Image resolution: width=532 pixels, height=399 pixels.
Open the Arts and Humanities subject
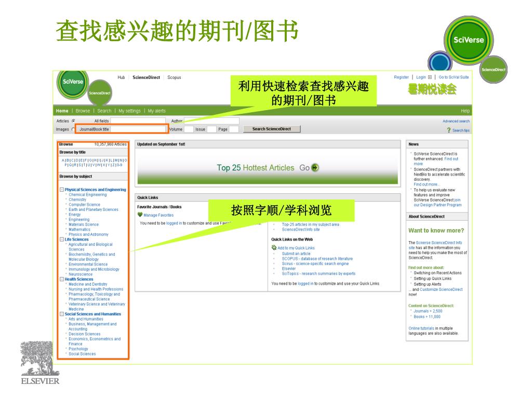(x=86, y=320)
